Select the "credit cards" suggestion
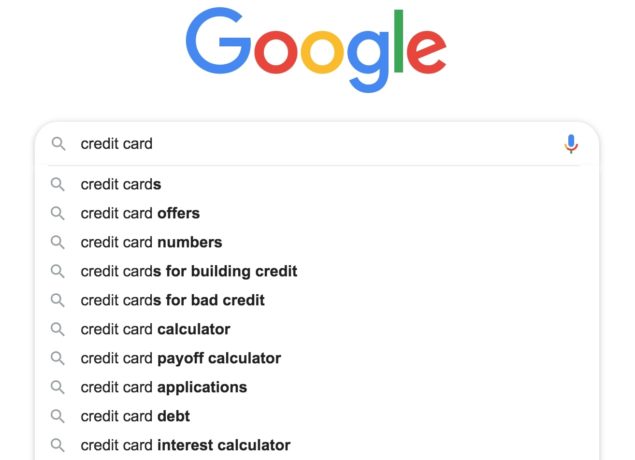Image resolution: width=635 pixels, height=460 pixels. pyautogui.click(x=121, y=184)
